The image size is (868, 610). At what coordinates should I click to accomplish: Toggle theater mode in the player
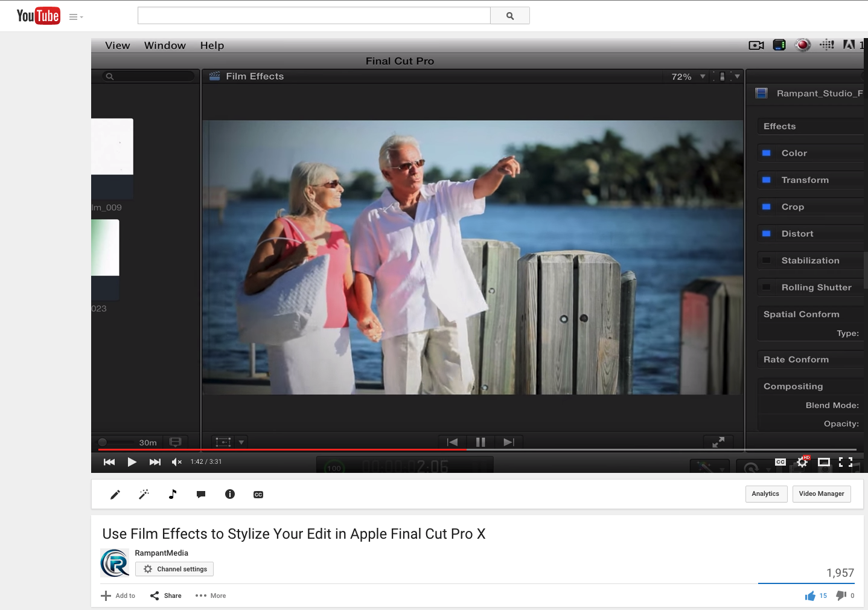824,462
